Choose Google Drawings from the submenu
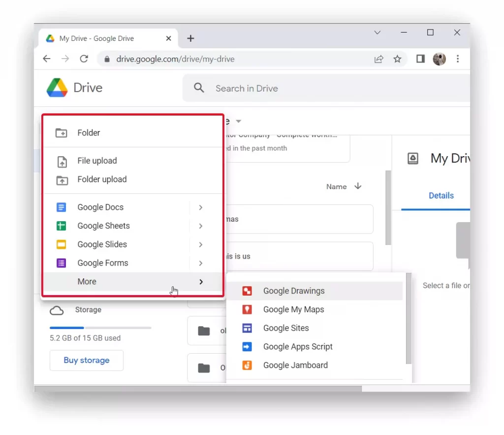 (315, 291)
